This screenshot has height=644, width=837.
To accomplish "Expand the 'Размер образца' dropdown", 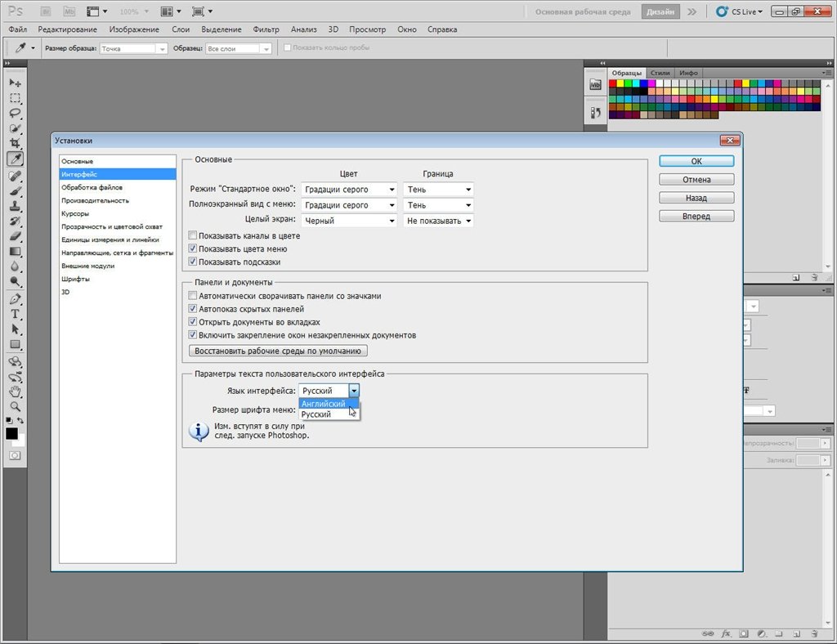I will pos(133,48).
